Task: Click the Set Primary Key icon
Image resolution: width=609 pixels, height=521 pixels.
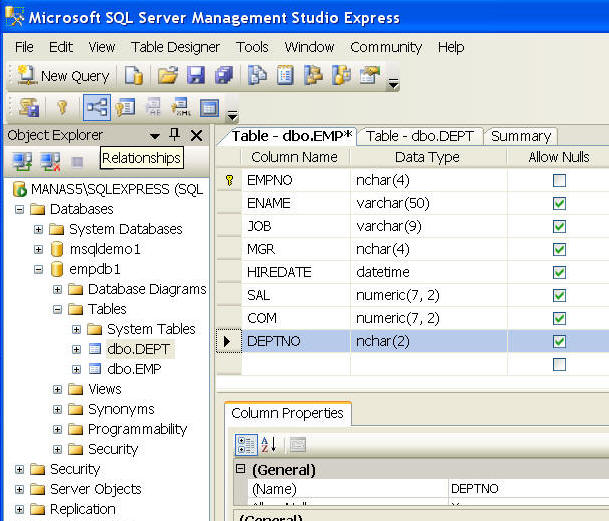Action: (x=62, y=107)
